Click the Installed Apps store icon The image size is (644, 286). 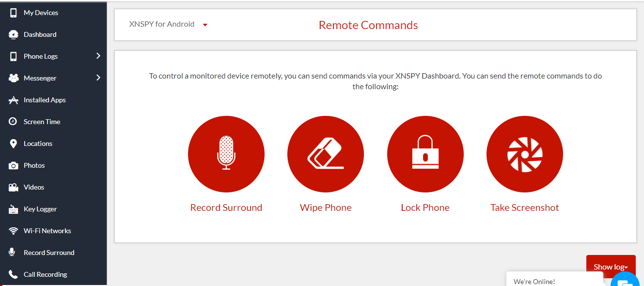[x=14, y=100]
